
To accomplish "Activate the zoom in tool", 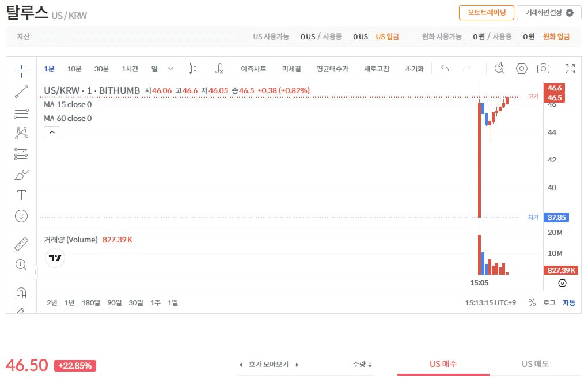I will click(x=21, y=264).
